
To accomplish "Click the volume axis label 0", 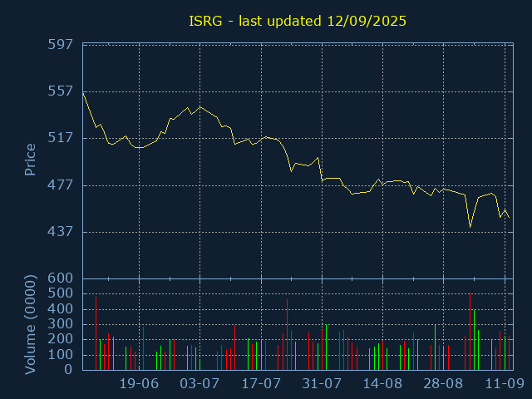I will pos(68,369).
